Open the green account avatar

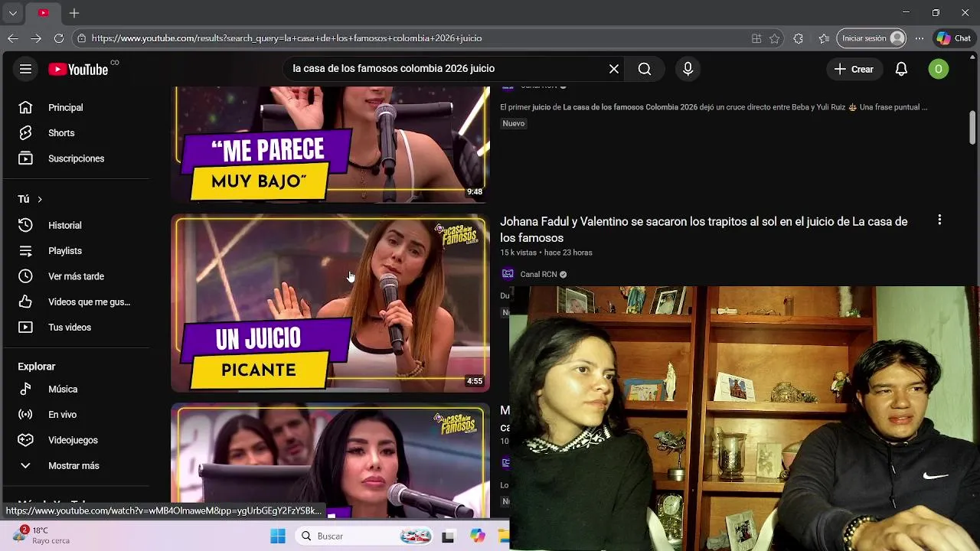click(x=939, y=69)
